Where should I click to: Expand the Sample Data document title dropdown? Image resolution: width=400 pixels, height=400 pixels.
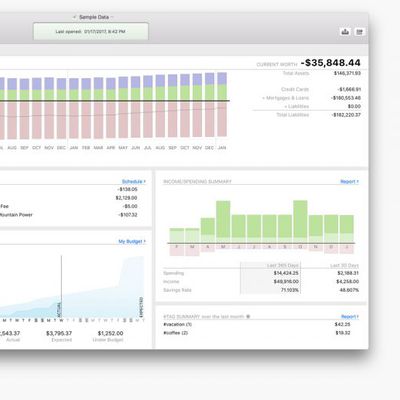[x=94, y=17]
